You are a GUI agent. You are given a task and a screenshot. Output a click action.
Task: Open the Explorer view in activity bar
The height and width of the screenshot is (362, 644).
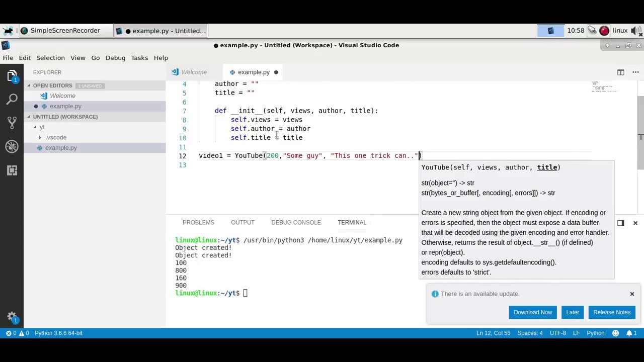click(12, 75)
